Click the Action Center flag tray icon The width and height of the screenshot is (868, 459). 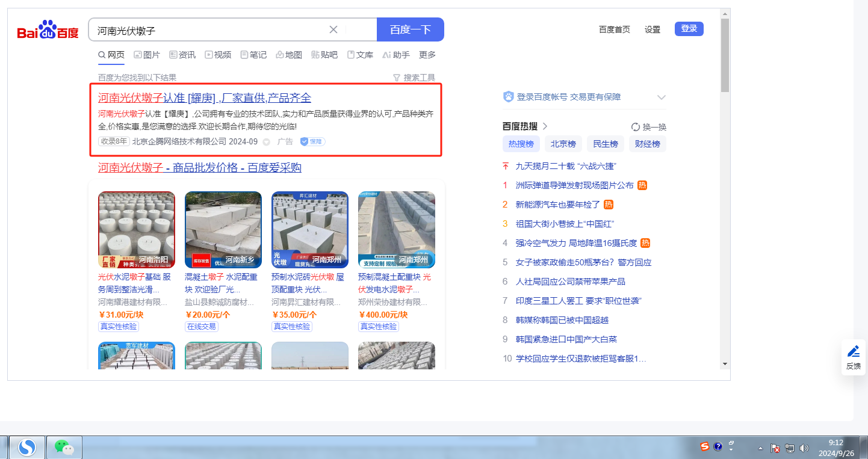[776, 448]
